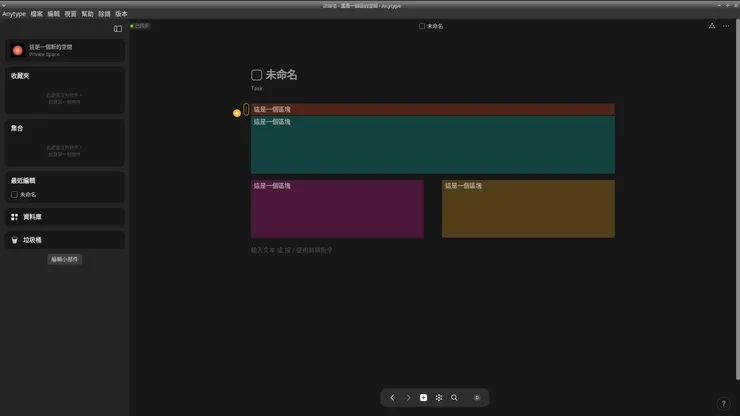Open search with magnifier in bottom bar
Viewport: 740px width, 416px height.
(454, 398)
